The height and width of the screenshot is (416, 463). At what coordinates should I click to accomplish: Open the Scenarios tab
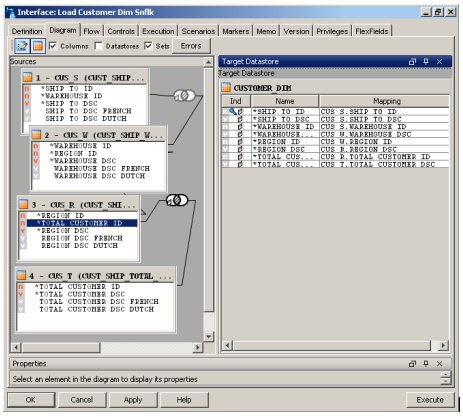pos(198,31)
